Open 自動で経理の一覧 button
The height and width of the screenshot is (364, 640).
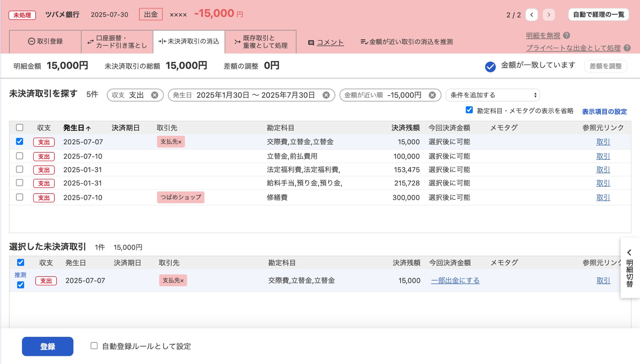[x=598, y=15]
